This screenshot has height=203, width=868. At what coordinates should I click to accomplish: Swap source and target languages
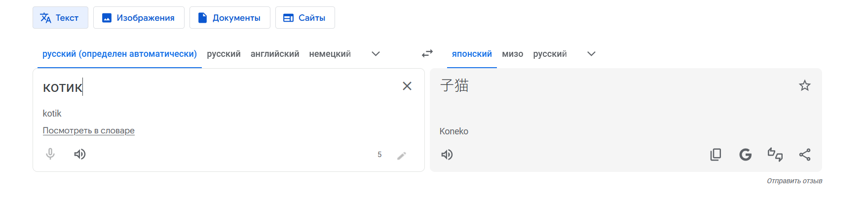(x=427, y=53)
